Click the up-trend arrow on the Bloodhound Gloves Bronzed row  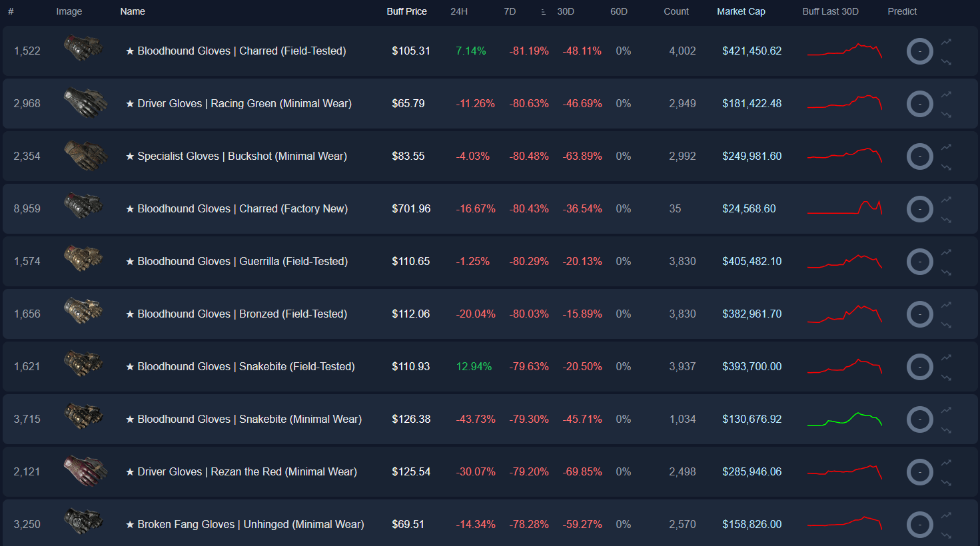(x=946, y=304)
